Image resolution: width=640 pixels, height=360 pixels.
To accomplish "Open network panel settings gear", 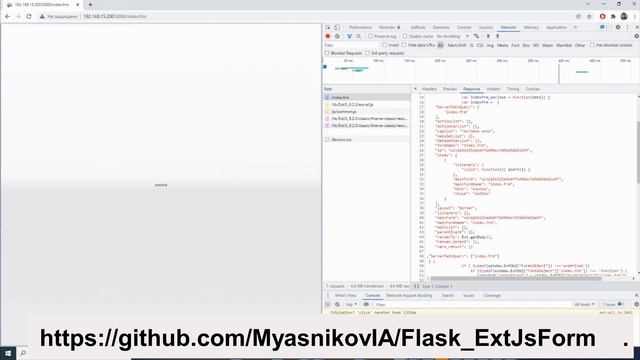I will (636, 36).
